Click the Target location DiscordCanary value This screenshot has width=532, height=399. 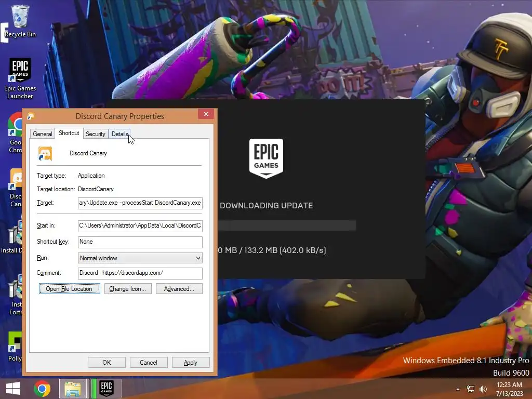96,189
